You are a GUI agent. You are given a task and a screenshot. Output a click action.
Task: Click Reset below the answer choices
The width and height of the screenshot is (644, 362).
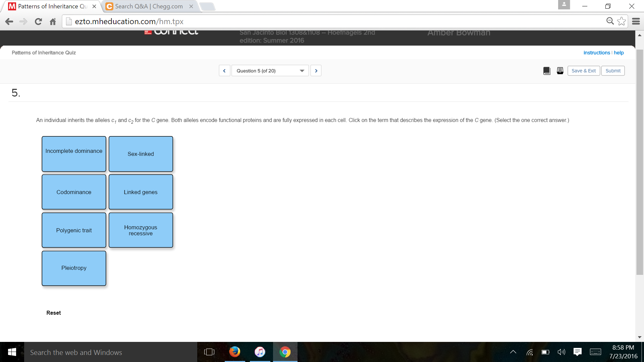point(53,312)
